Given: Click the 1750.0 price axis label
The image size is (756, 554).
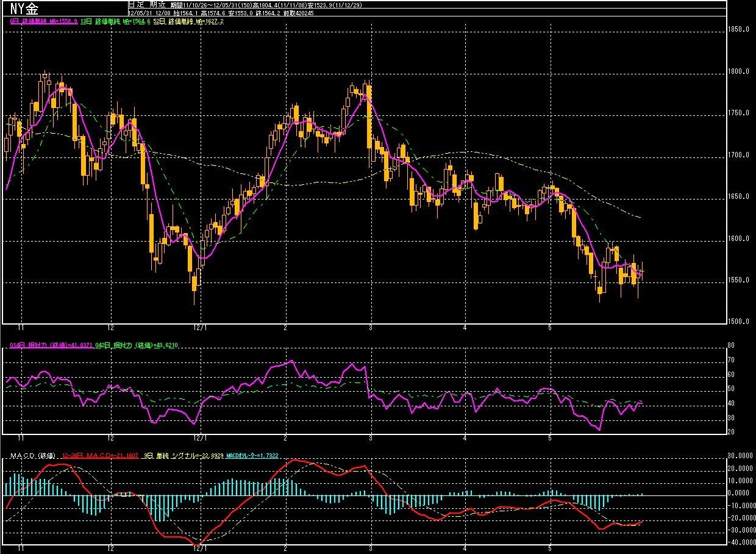Looking at the screenshot, I should pos(738,113).
